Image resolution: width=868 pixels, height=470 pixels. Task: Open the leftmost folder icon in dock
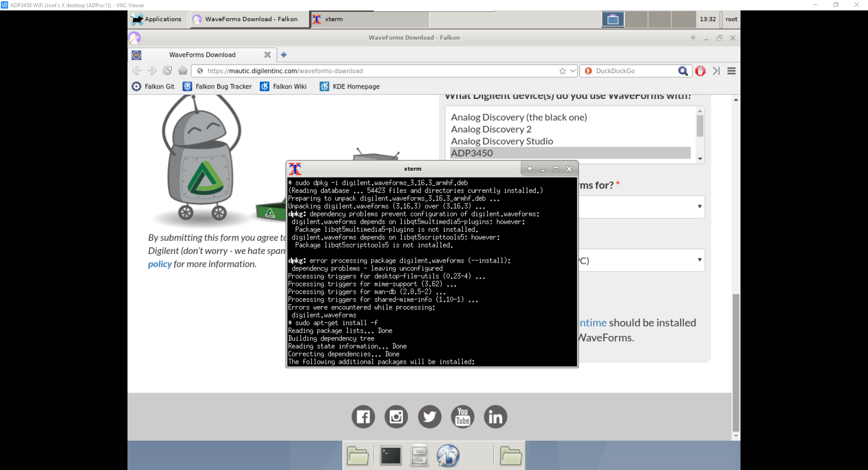tap(358, 456)
